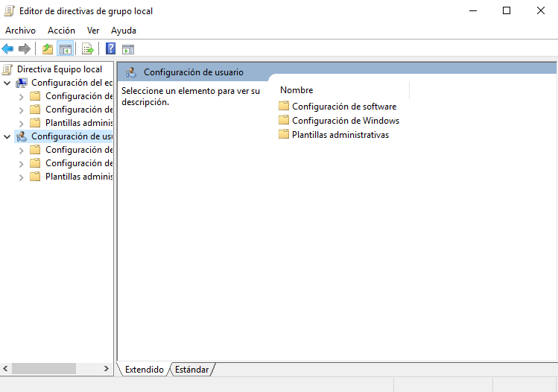This screenshot has width=558, height=392.
Task: Click the Configuración de software folder icon in the list
Action: (x=284, y=106)
